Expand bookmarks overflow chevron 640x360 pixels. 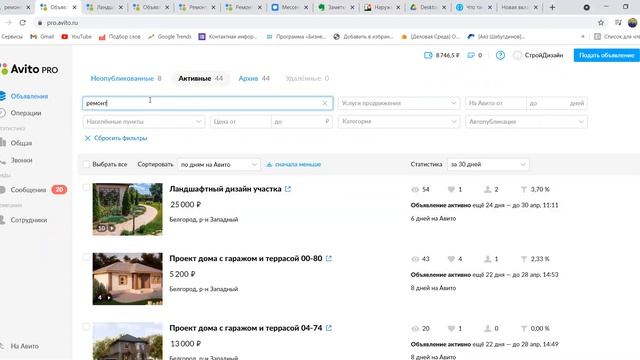[x=582, y=37]
